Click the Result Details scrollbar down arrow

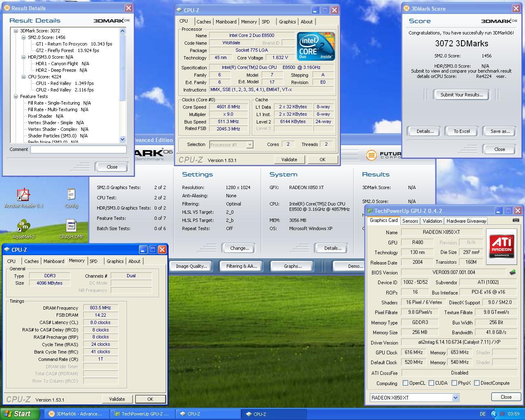[x=122, y=139]
